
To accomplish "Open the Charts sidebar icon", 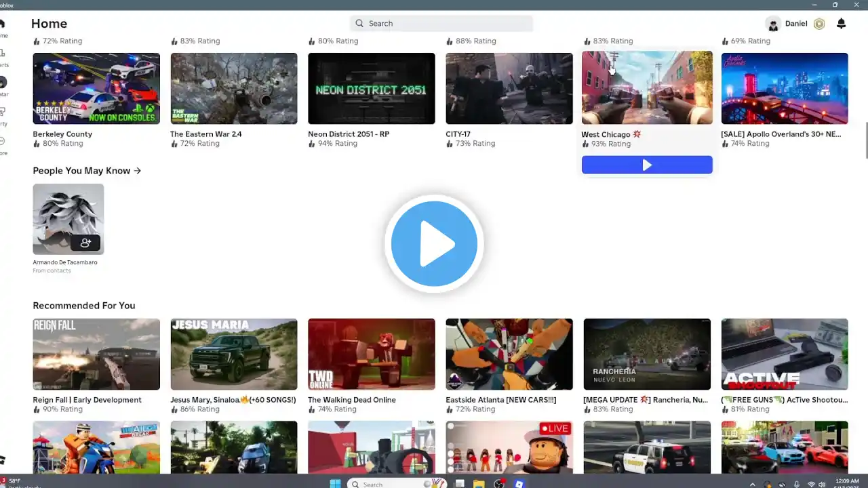I will pos(3,53).
